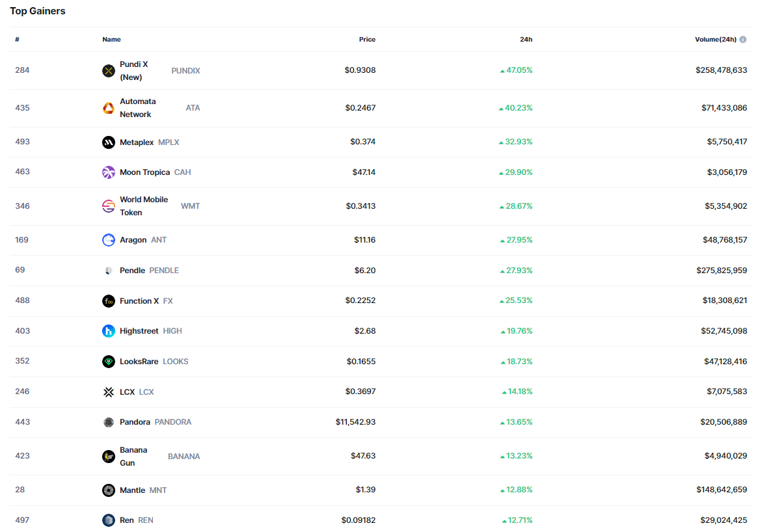Open the Ren REN coin link

pos(128,520)
